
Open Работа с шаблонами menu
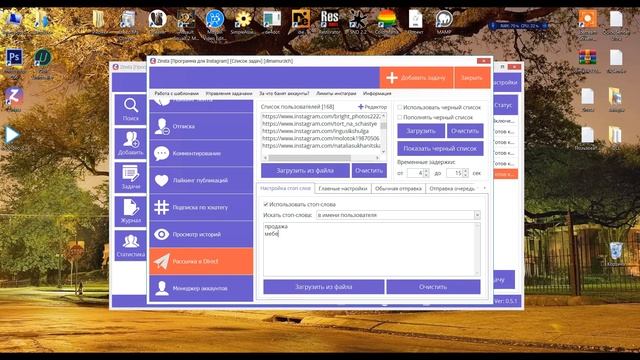pyautogui.click(x=176, y=93)
